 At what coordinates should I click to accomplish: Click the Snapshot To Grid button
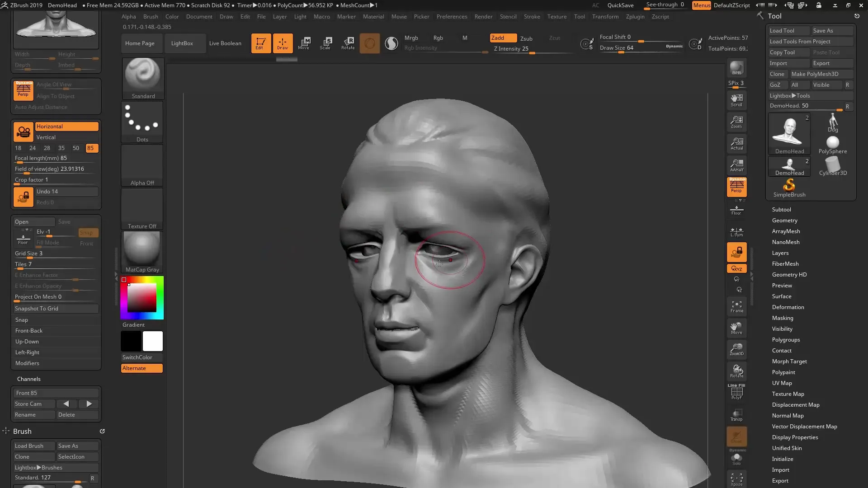point(56,309)
